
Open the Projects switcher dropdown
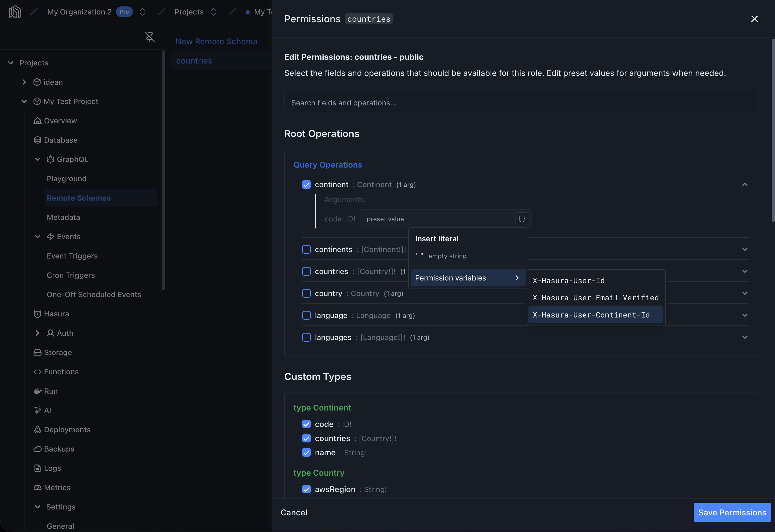(x=213, y=12)
